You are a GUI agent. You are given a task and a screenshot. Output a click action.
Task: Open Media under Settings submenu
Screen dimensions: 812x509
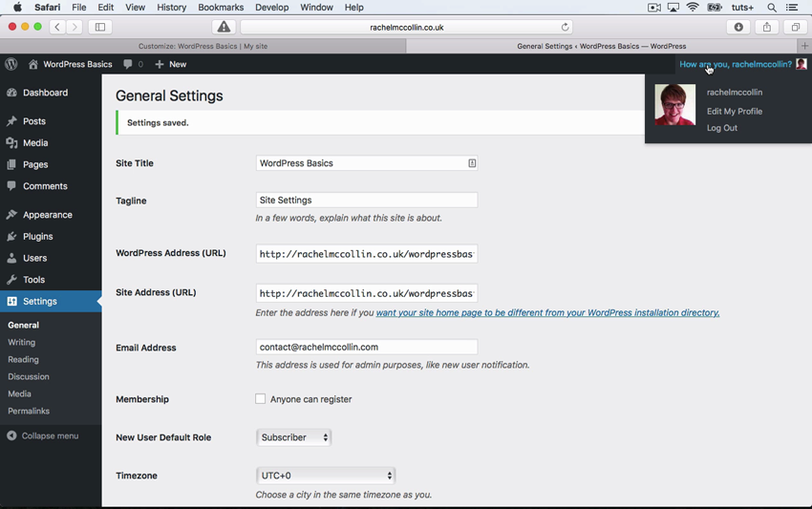[19, 394]
